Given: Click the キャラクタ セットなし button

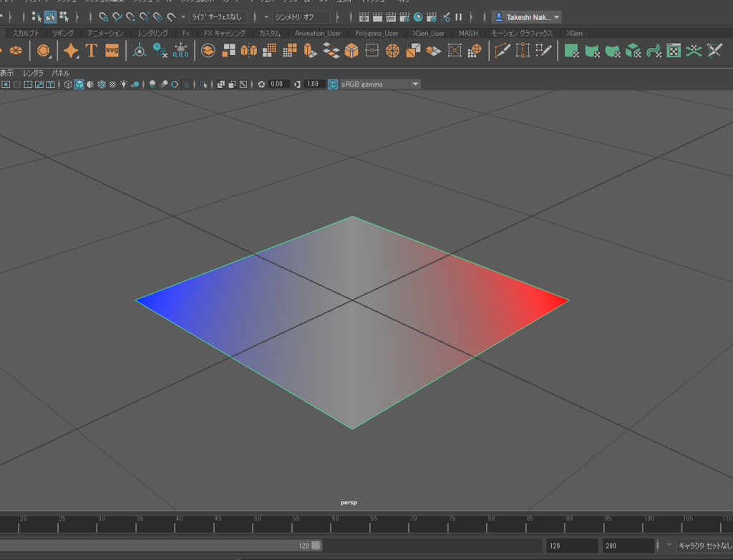Looking at the screenshot, I should pyautogui.click(x=704, y=546).
